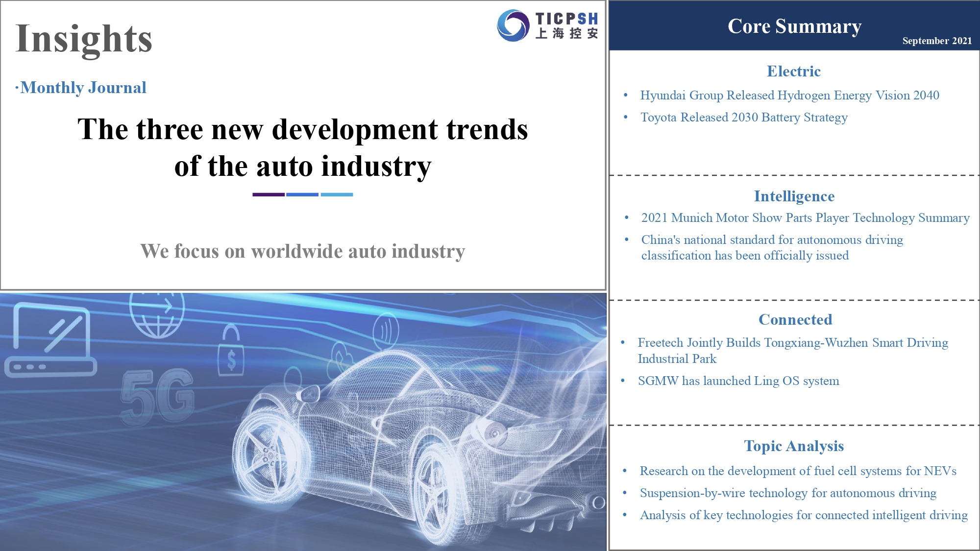Click title 'The three new development trends'

pos(303,129)
